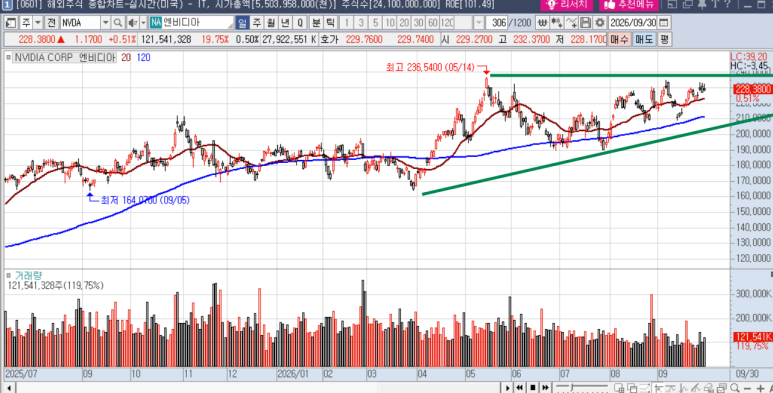Open chart settings gear icon
The height and width of the screenshot is (393, 773).
[x=599, y=23]
